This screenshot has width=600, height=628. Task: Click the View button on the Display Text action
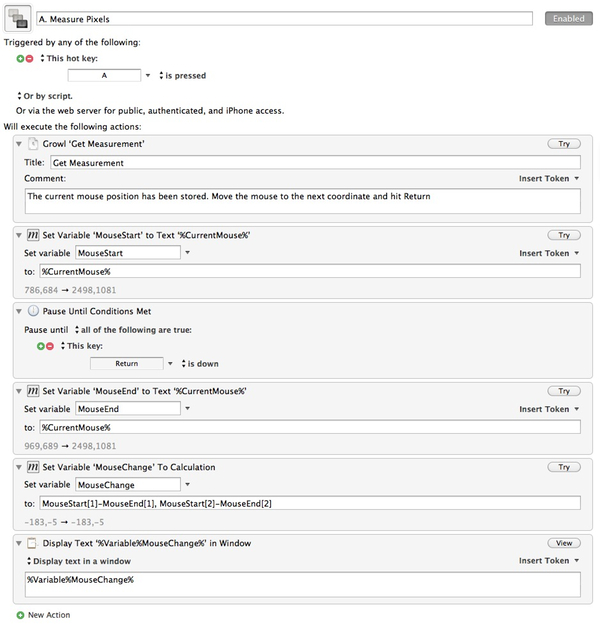pos(564,543)
